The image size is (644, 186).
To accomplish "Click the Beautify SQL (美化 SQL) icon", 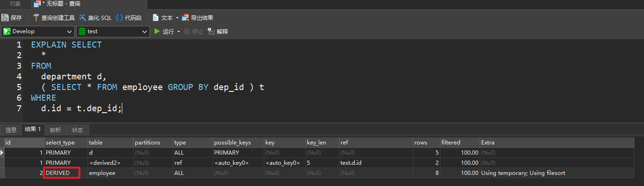I will click(x=83, y=18).
